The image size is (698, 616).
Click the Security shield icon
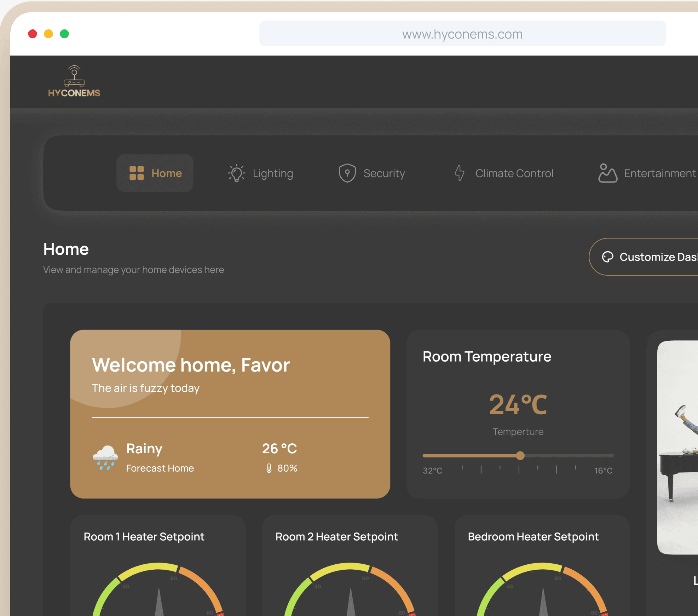coord(347,173)
